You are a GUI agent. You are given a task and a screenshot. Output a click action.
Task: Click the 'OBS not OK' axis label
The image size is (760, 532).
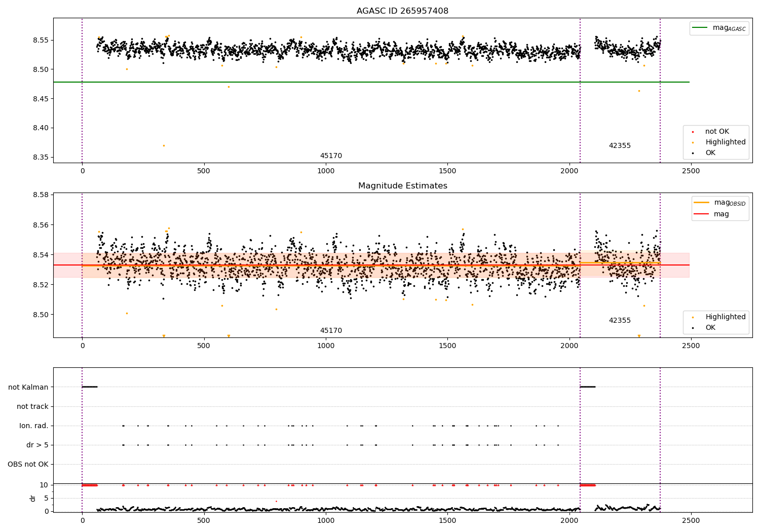(x=28, y=464)
